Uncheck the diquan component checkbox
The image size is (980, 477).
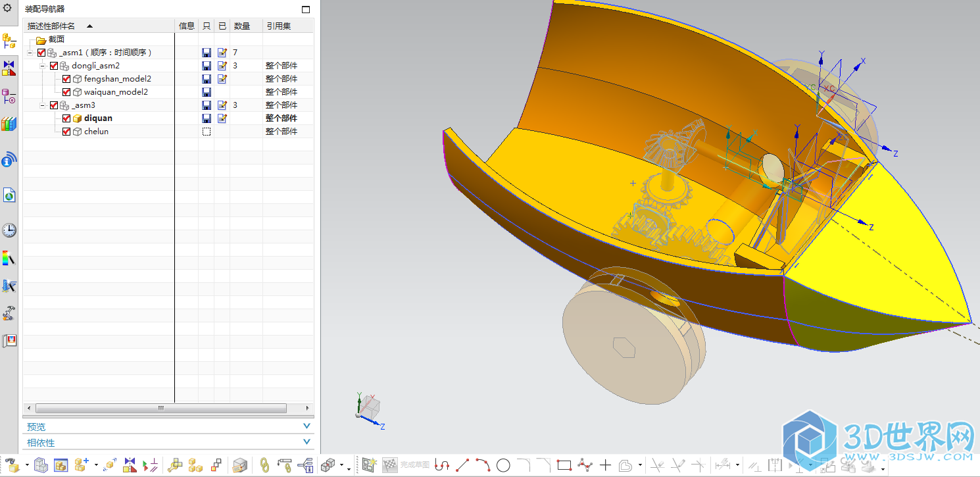click(x=66, y=118)
